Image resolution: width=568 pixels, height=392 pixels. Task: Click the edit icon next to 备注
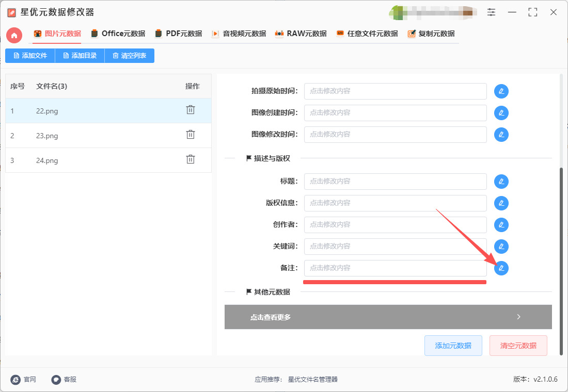tap(501, 268)
